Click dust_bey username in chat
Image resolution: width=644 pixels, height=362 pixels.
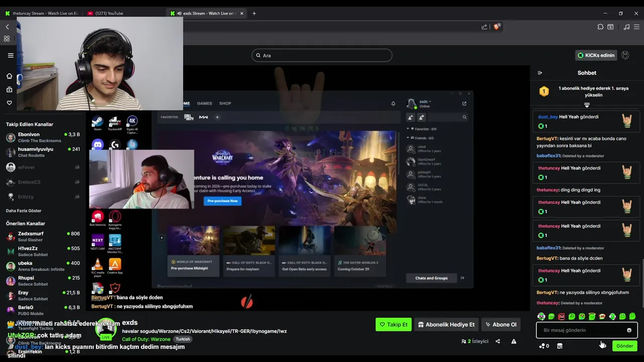[548, 117]
